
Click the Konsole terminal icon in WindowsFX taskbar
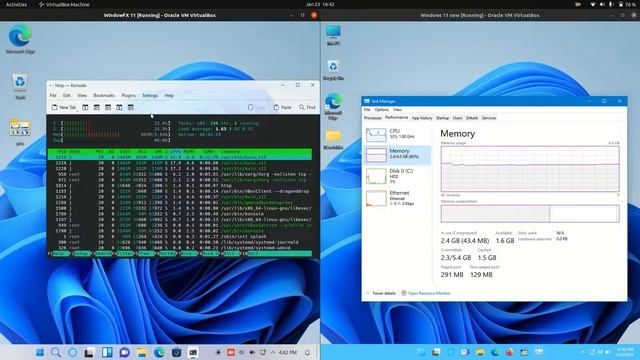click(193, 352)
